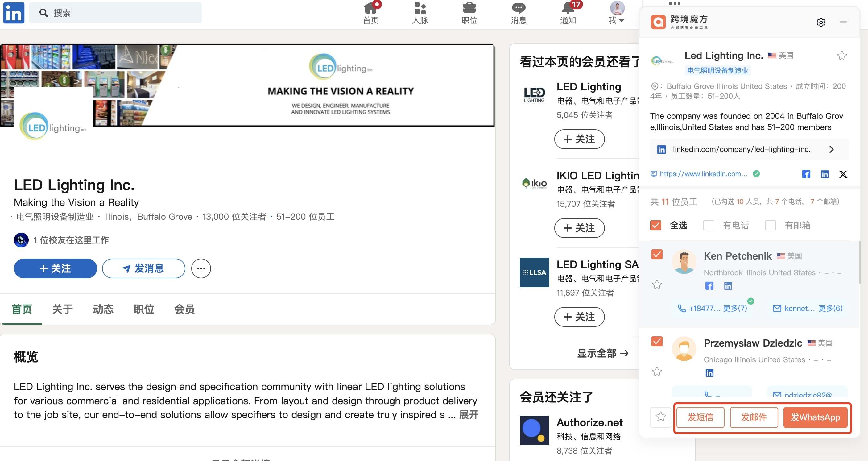The height and width of the screenshot is (461, 868).
Task: Click the 发短信 button
Action: click(700, 417)
